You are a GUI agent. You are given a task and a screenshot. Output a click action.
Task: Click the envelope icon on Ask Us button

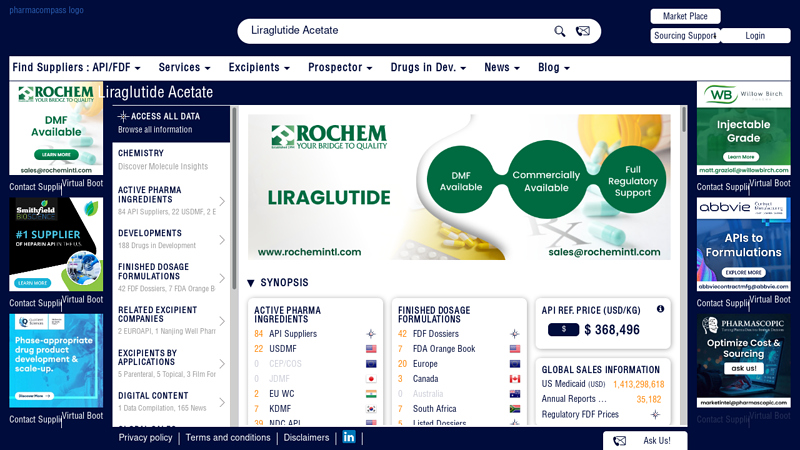619,441
